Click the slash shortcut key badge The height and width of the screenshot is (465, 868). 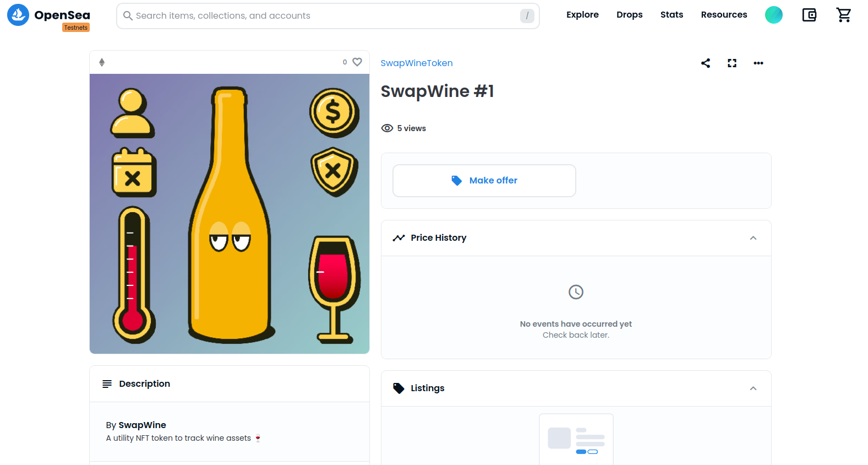[x=527, y=16]
